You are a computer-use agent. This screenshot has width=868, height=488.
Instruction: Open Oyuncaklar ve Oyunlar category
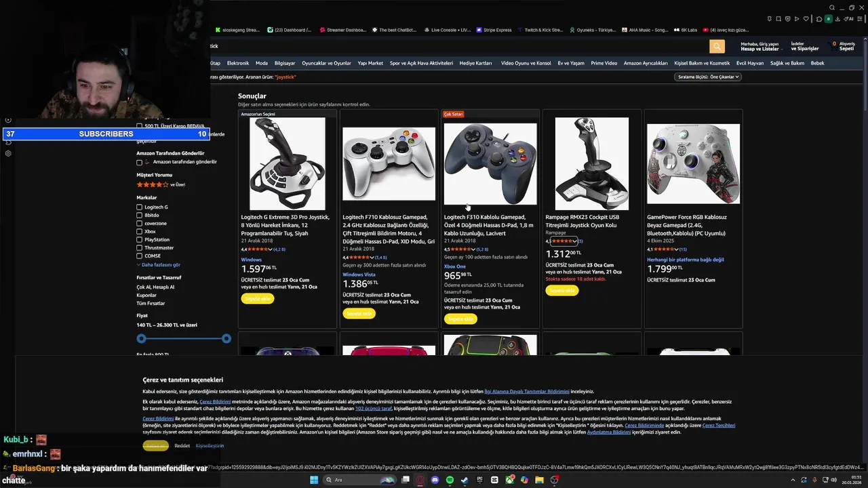point(326,63)
